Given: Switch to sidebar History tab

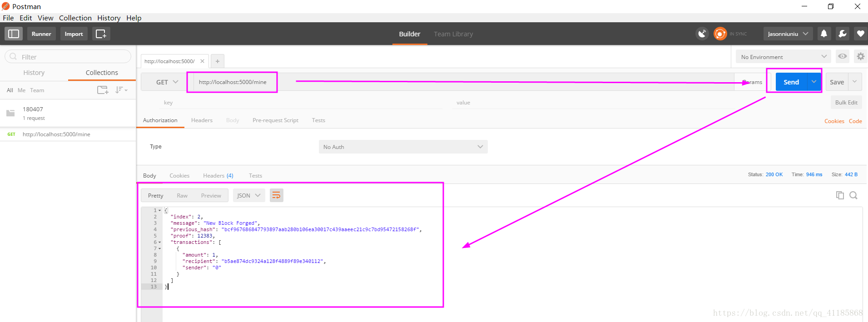Looking at the screenshot, I should pyautogui.click(x=34, y=73).
